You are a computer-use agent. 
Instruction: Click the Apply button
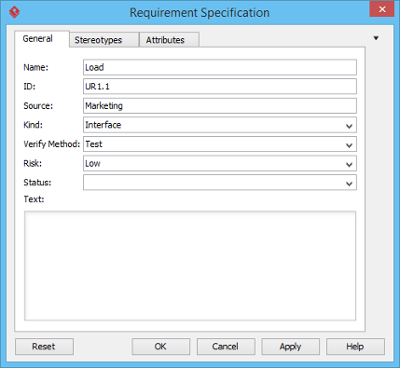click(x=290, y=347)
